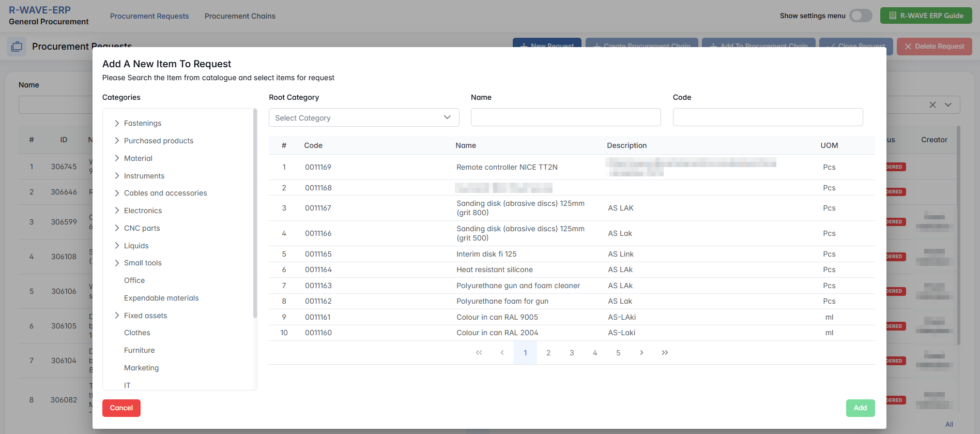Click the Procurement Requests page header icon
The width and height of the screenshot is (980, 434).
(x=17, y=47)
